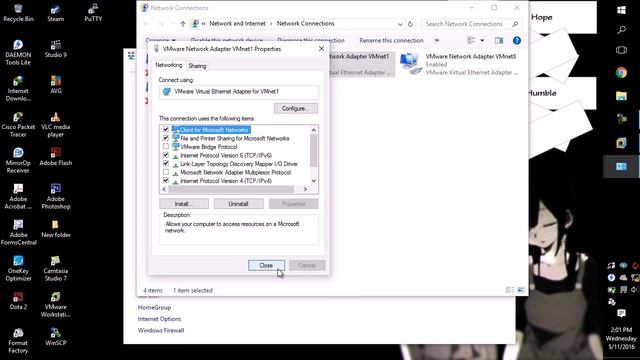
Task: Enable VMware Bridge Protocol checkbox
Action: coord(166,147)
